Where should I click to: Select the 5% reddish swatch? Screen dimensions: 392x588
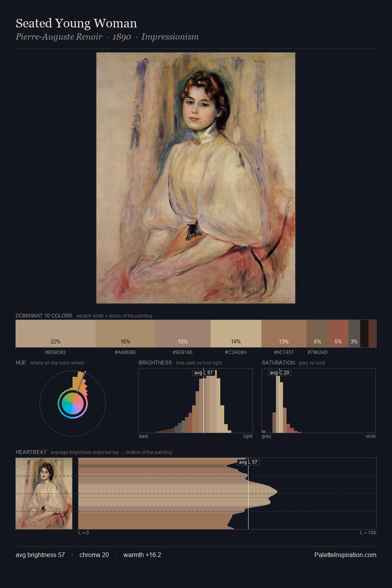click(339, 334)
